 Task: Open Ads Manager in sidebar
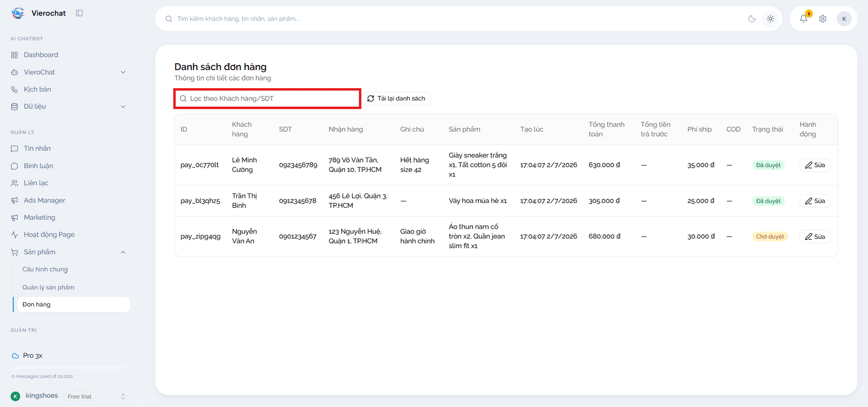click(x=44, y=200)
